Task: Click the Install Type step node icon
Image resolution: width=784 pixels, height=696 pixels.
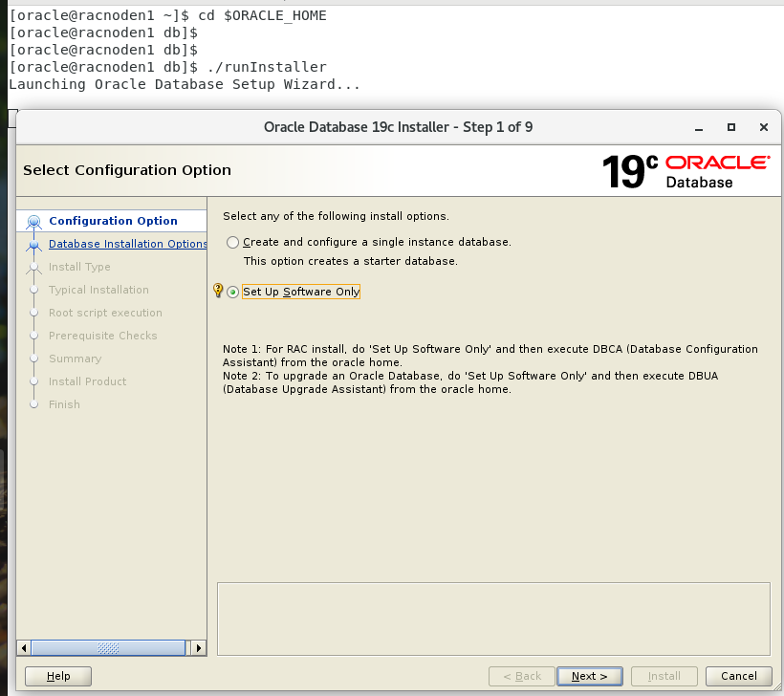Action: (x=34, y=268)
